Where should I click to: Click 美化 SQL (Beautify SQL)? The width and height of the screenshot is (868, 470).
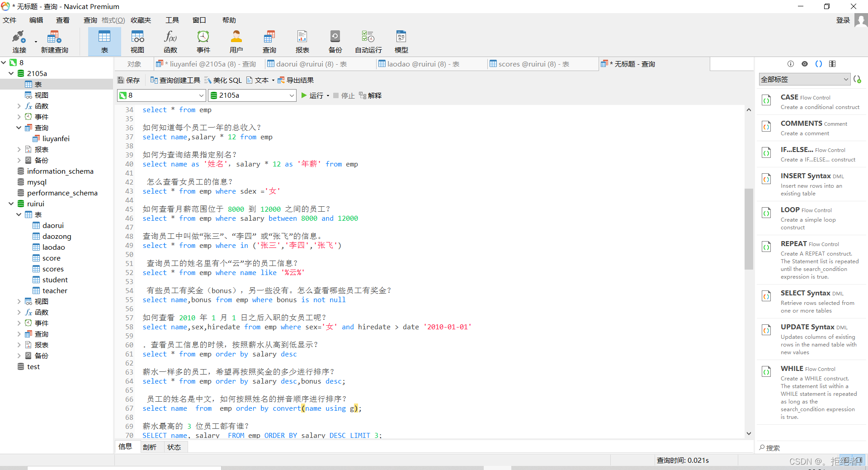[223, 80]
